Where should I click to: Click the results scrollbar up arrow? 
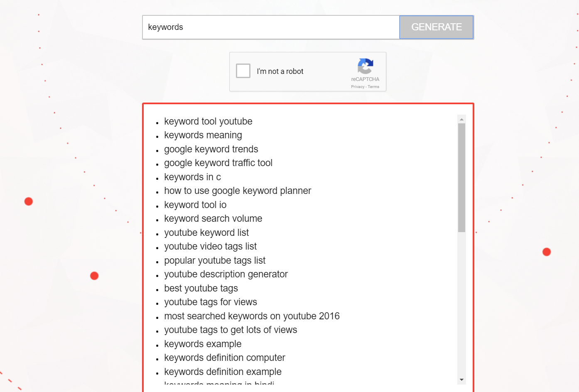click(461, 119)
